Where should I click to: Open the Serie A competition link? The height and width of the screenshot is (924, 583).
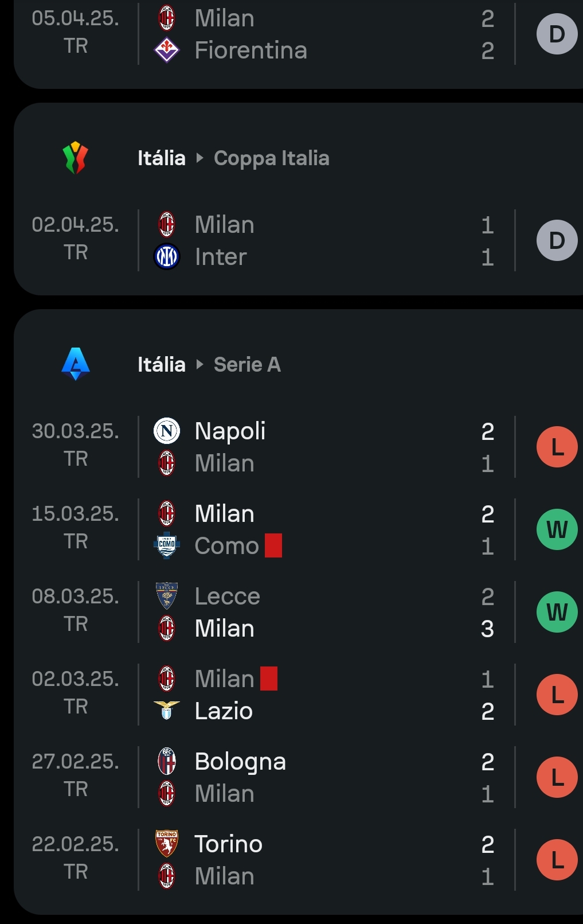tap(247, 364)
